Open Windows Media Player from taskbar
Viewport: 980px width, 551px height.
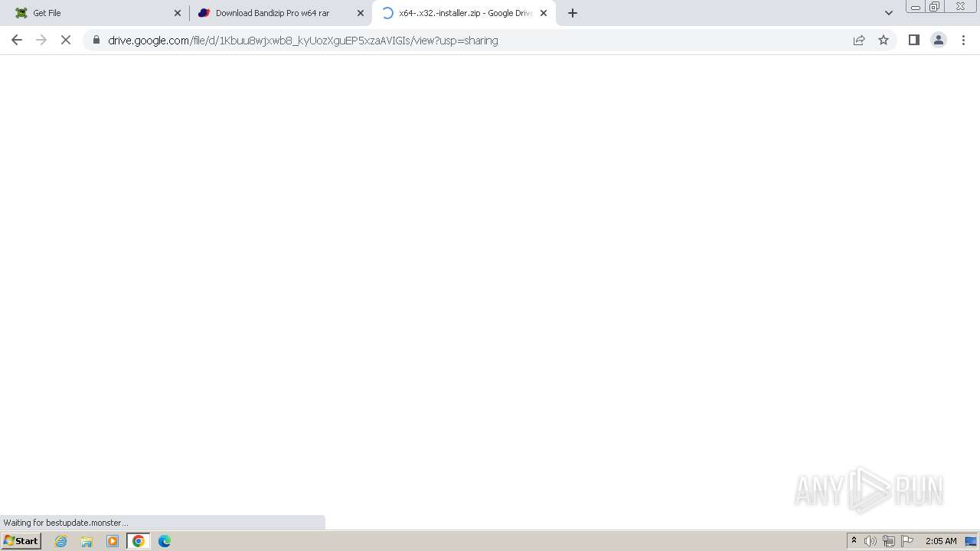tap(113, 541)
